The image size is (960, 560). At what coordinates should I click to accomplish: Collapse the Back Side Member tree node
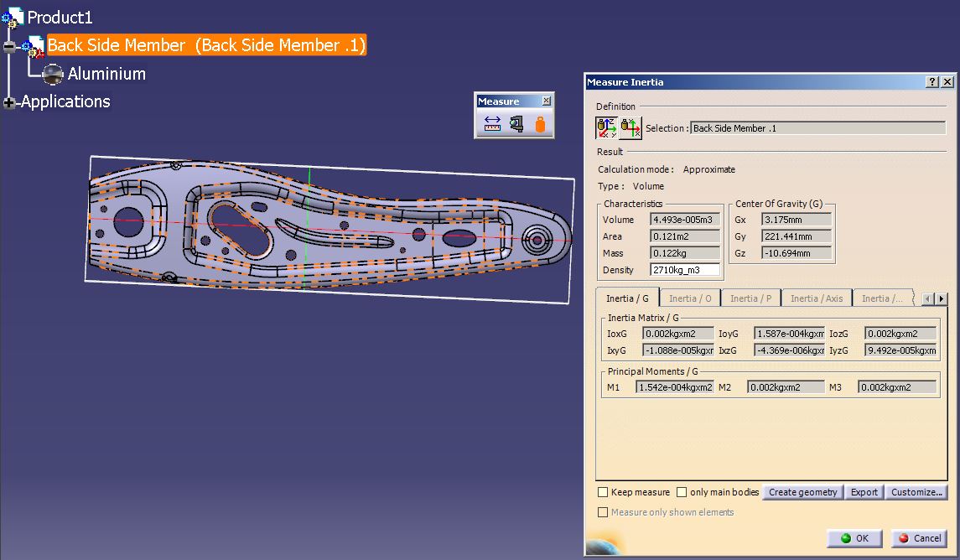pyautogui.click(x=9, y=46)
